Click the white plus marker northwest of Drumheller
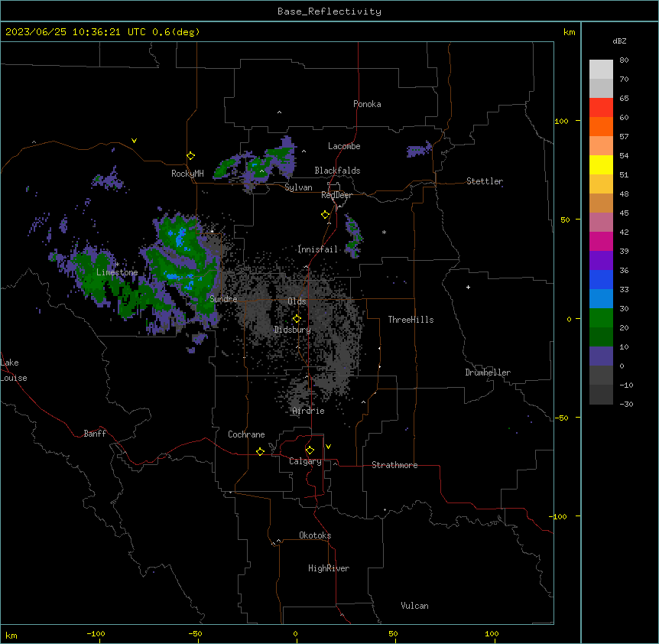 click(468, 287)
